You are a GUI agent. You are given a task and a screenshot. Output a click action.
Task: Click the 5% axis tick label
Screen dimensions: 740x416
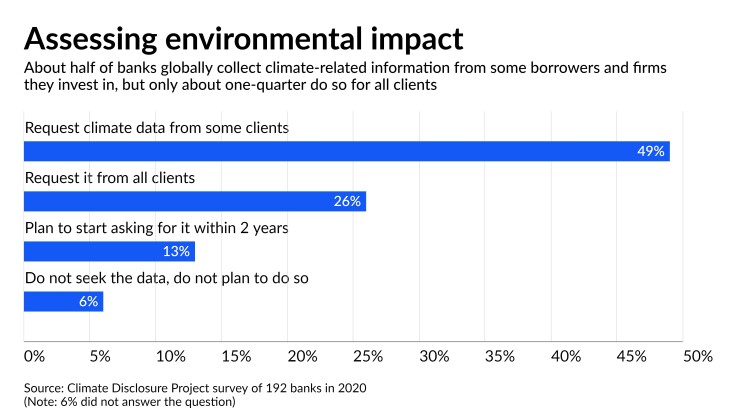pyautogui.click(x=102, y=356)
